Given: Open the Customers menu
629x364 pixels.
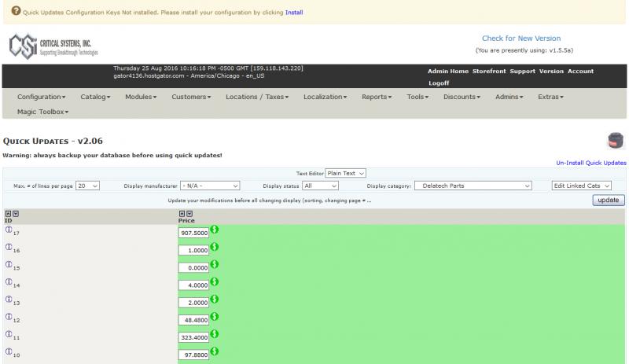Looking at the screenshot, I should coord(191,97).
